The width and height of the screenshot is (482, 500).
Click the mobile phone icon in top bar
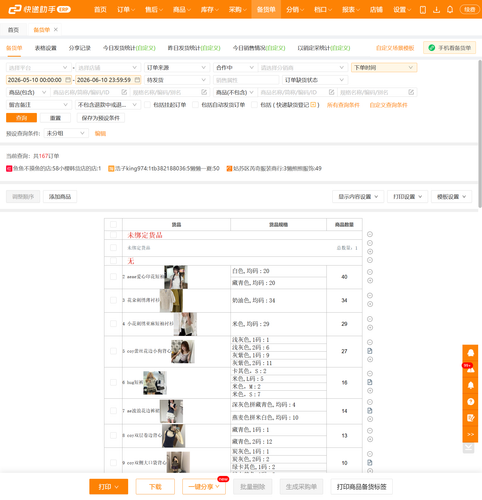coord(423,10)
